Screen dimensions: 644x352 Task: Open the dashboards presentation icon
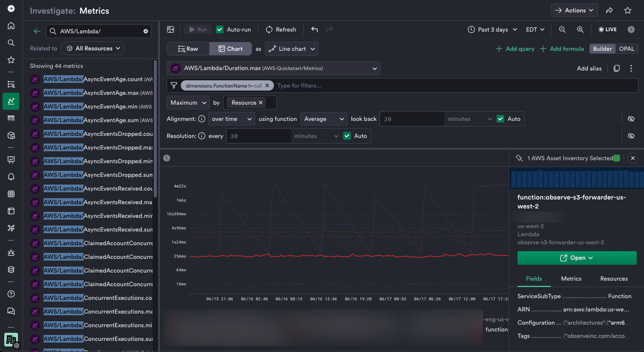pyautogui.click(x=11, y=160)
